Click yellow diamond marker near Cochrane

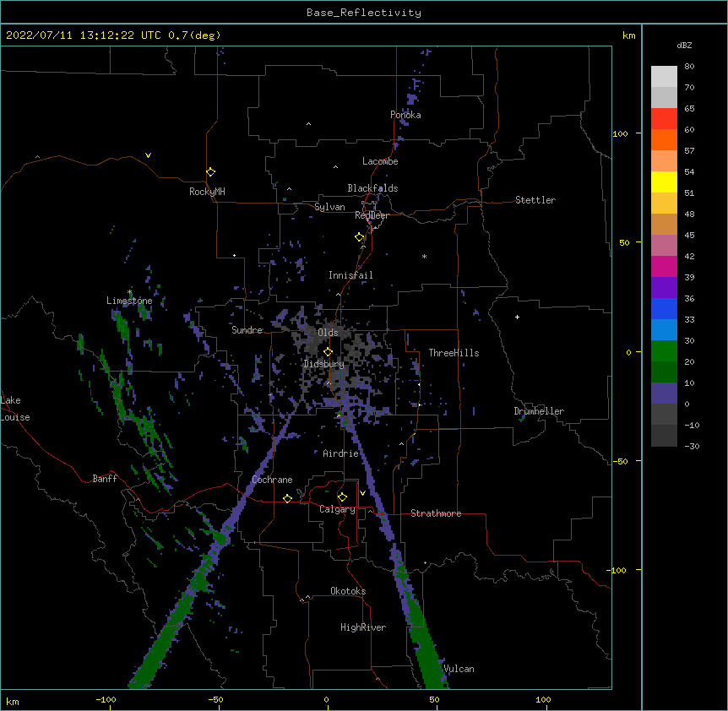(287, 498)
